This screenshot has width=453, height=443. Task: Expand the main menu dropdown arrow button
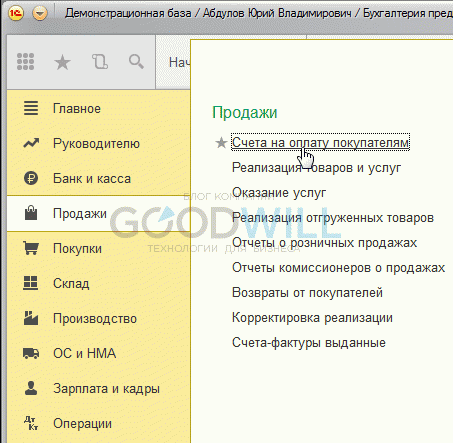click(40, 13)
